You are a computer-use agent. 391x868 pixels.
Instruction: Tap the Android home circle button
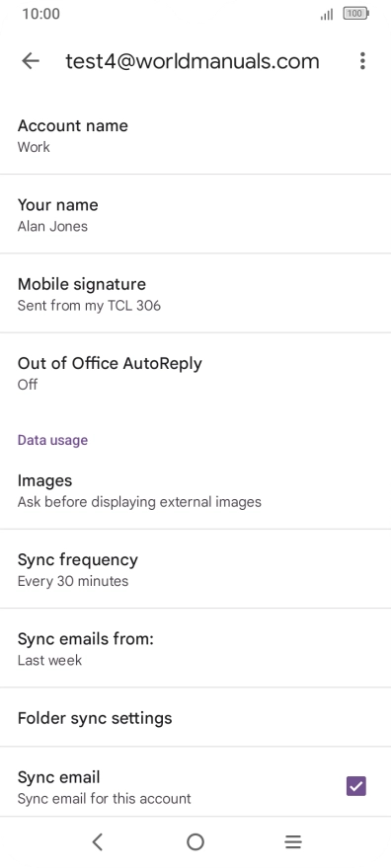pos(195,842)
